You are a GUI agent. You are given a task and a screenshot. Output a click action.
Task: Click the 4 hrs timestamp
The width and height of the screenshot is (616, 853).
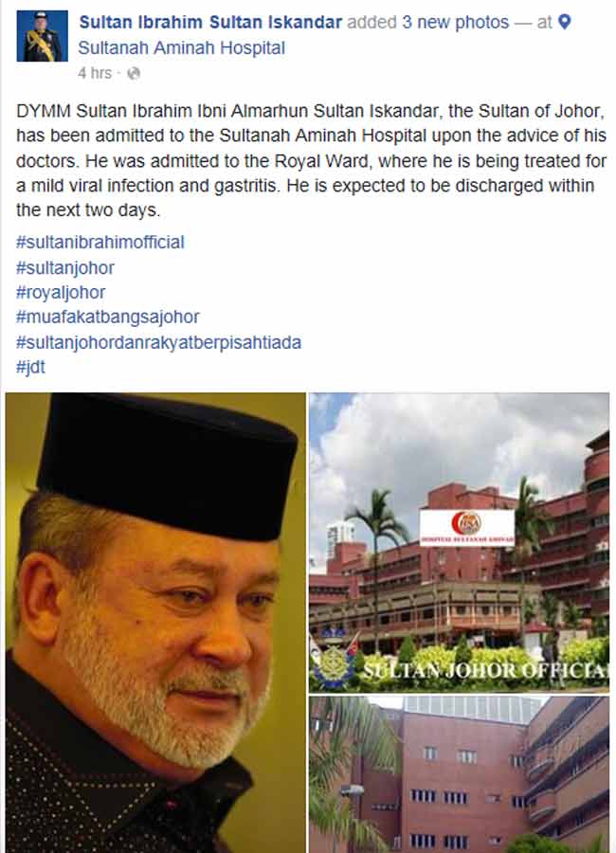tap(95, 73)
